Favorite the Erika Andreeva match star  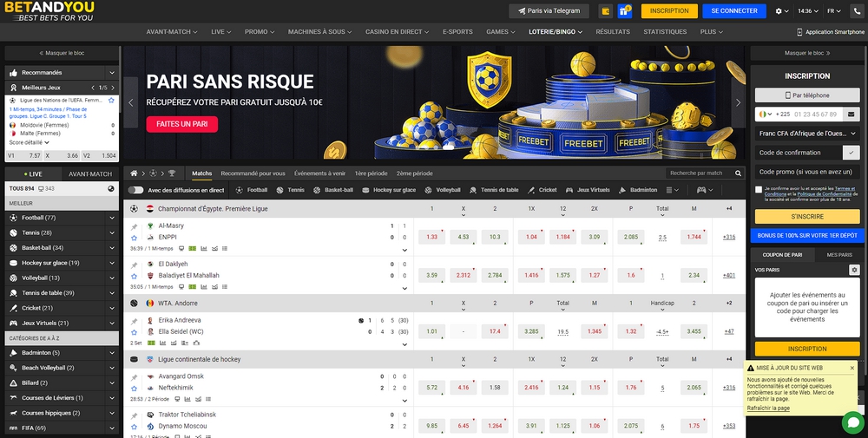click(x=134, y=332)
